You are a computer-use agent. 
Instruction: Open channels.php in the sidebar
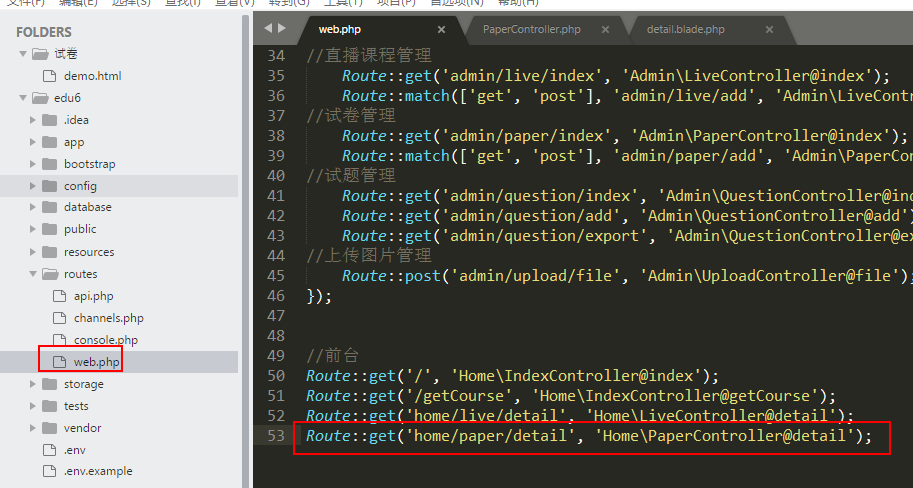pyautogui.click(x=108, y=318)
